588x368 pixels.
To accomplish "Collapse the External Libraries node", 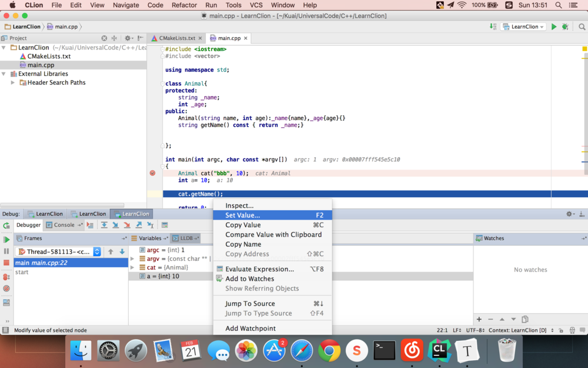I will tap(4, 74).
